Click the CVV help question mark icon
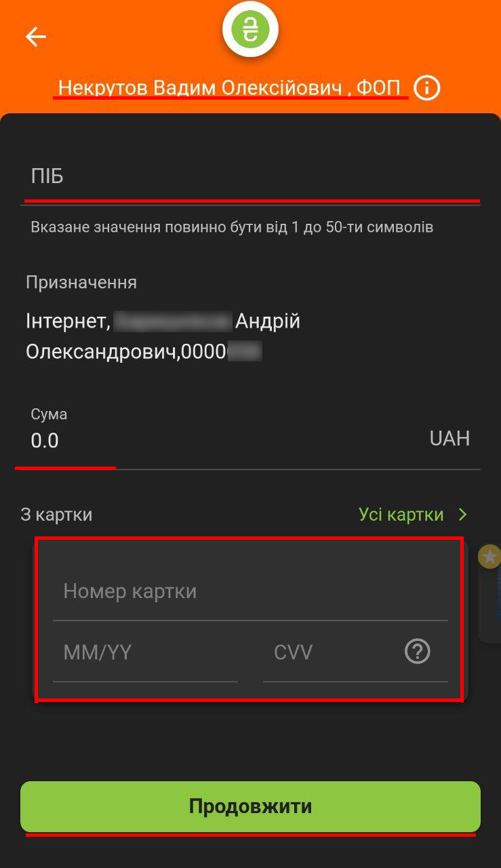Screen dimensions: 501x868 point(417,652)
